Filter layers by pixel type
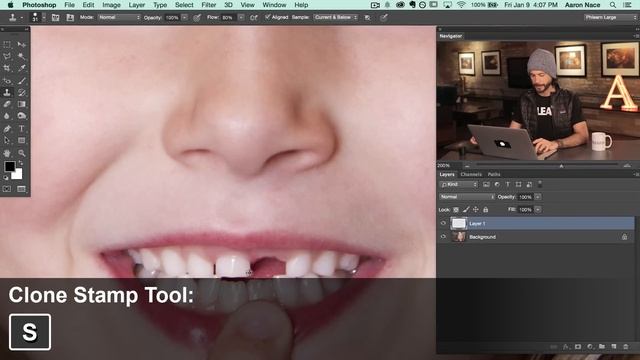Image resolution: width=640 pixels, height=360 pixels. coord(486,184)
